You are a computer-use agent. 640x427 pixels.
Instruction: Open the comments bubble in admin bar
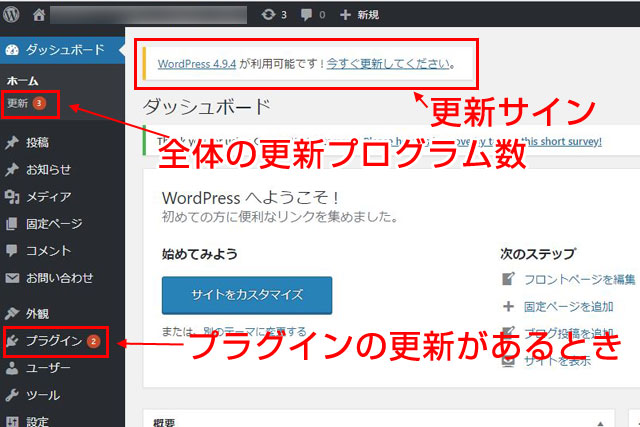[x=313, y=15]
